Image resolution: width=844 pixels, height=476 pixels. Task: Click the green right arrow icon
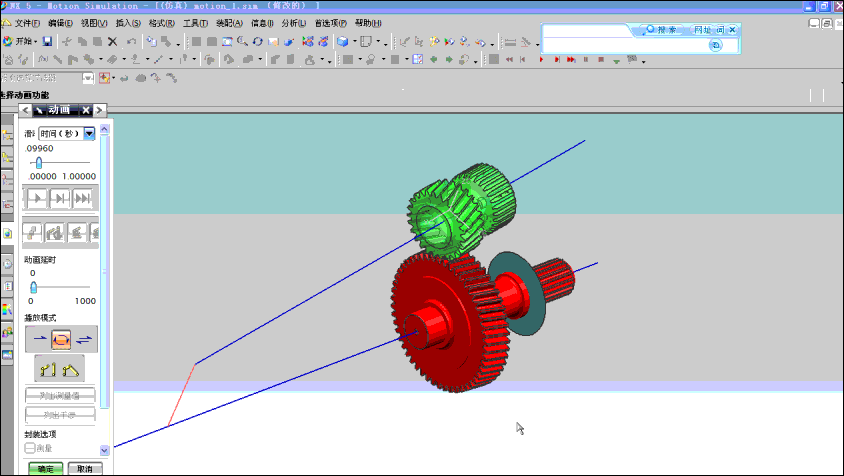pos(448,60)
